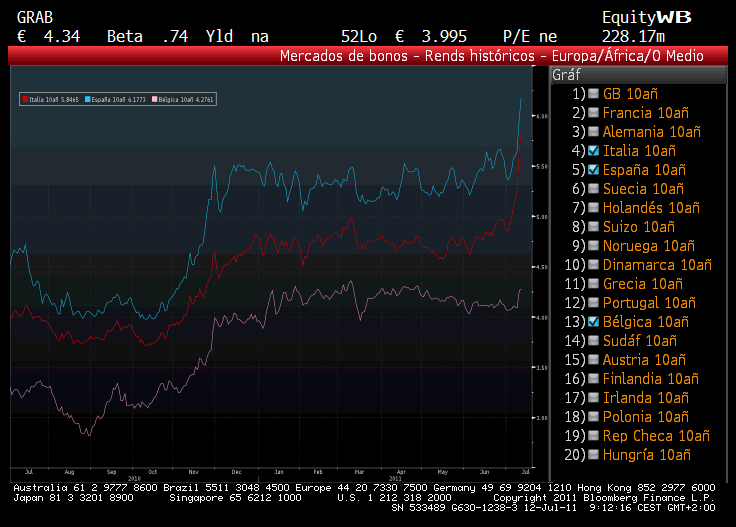Click the Italia 10añ label
This screenshot has width=736, height=527.
[639, 151]
